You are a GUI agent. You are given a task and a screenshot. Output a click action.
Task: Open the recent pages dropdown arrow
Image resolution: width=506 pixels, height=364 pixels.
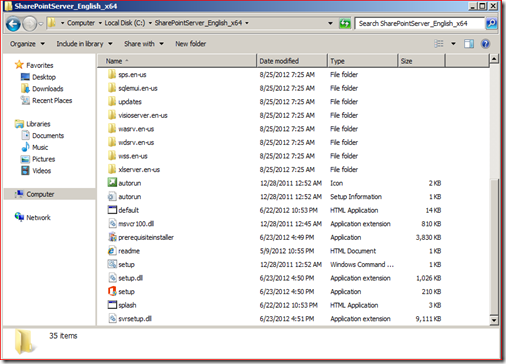point(41,24)
